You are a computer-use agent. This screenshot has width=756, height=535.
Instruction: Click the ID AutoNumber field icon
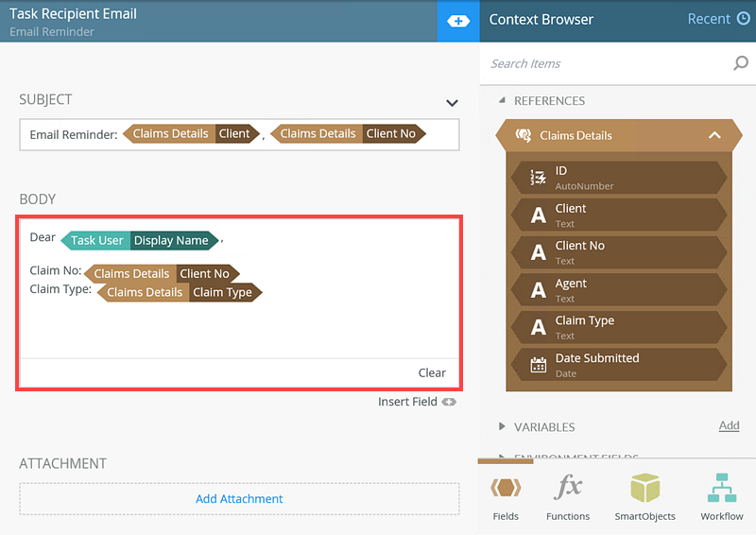pos(538,178)
